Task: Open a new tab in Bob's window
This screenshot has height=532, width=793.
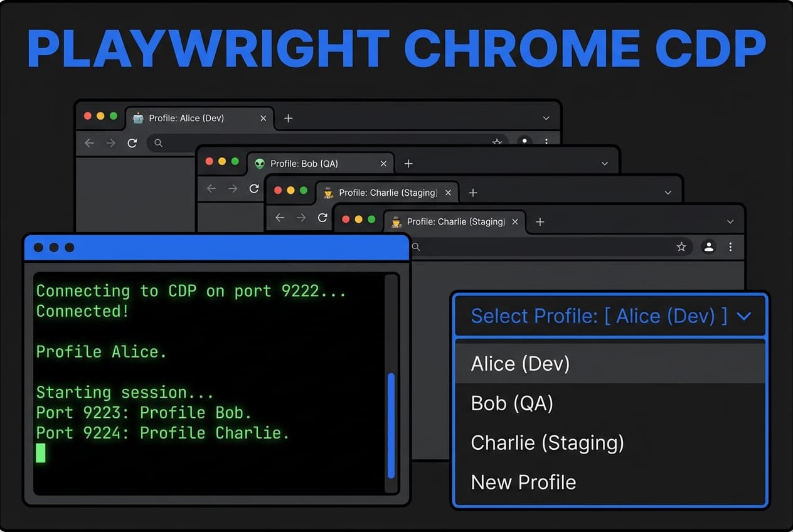Action: click(x=408, y=164)
